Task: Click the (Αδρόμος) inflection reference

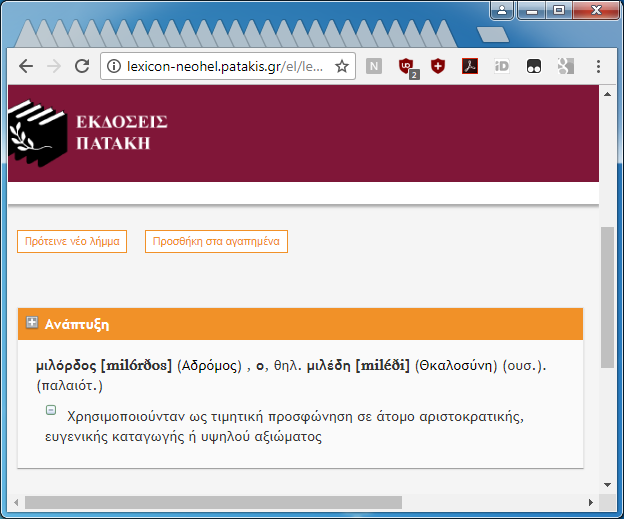Action: point(209,365)
